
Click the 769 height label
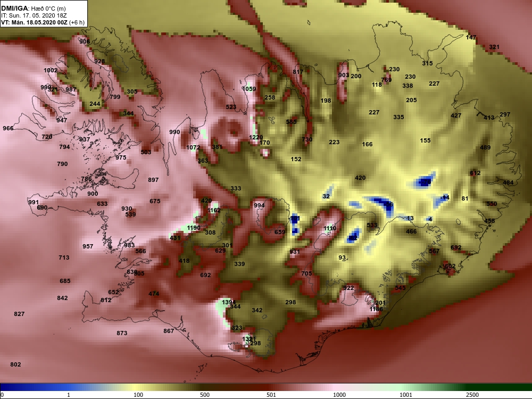point(386,80)
